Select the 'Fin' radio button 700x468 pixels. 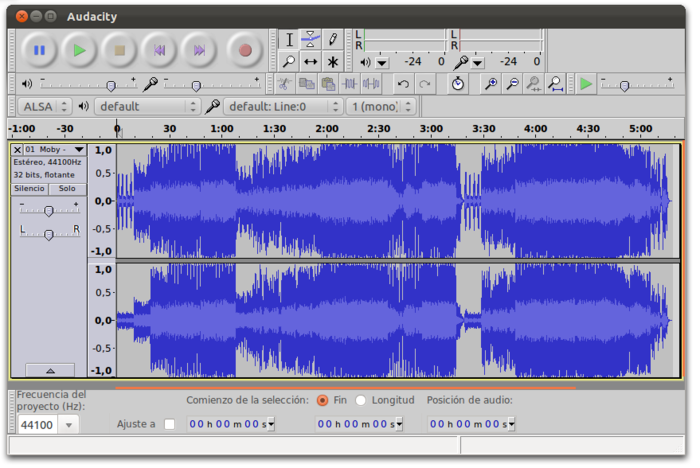pyautogui.click(x=322, y=400)
